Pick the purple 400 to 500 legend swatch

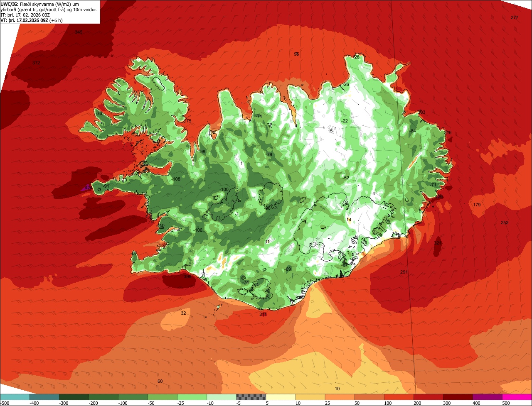coord(487,397)
